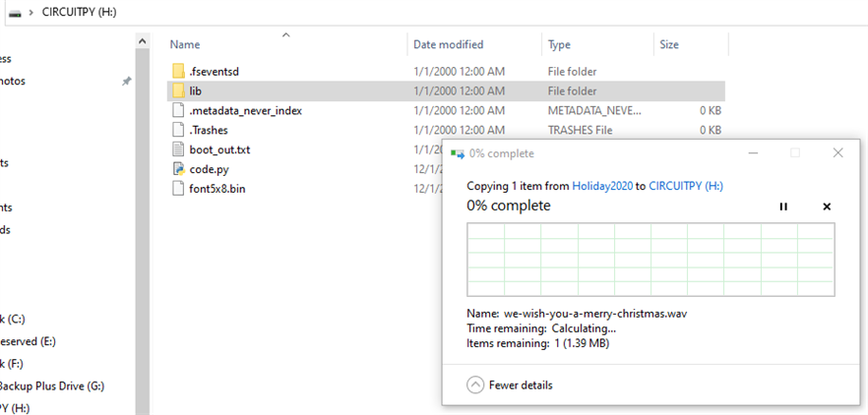The image size is (868, 415).
Task: Click the .Trashes file icon
Action: click(178, 130)
